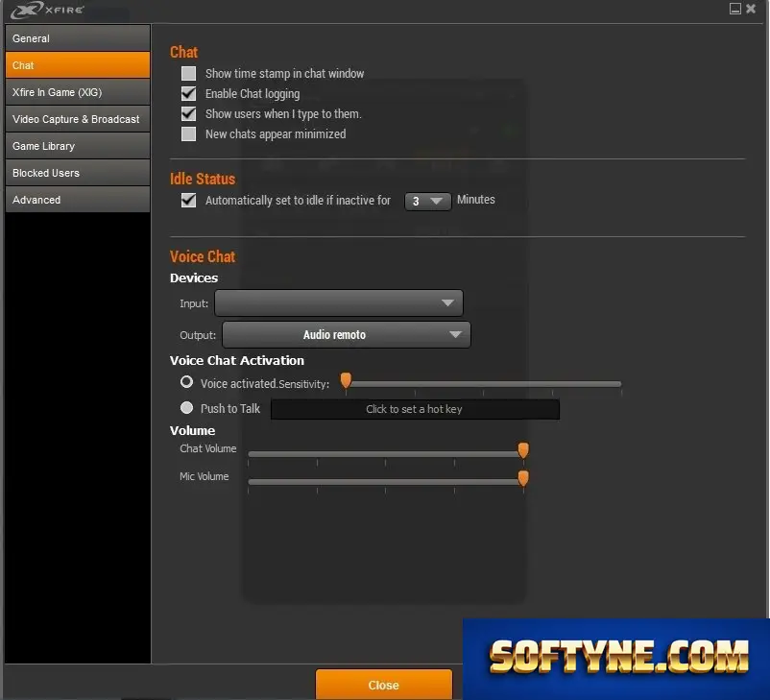This screenshot has width=770, height=700.
Task: Click the orange Close button
Action: (383, 685)
